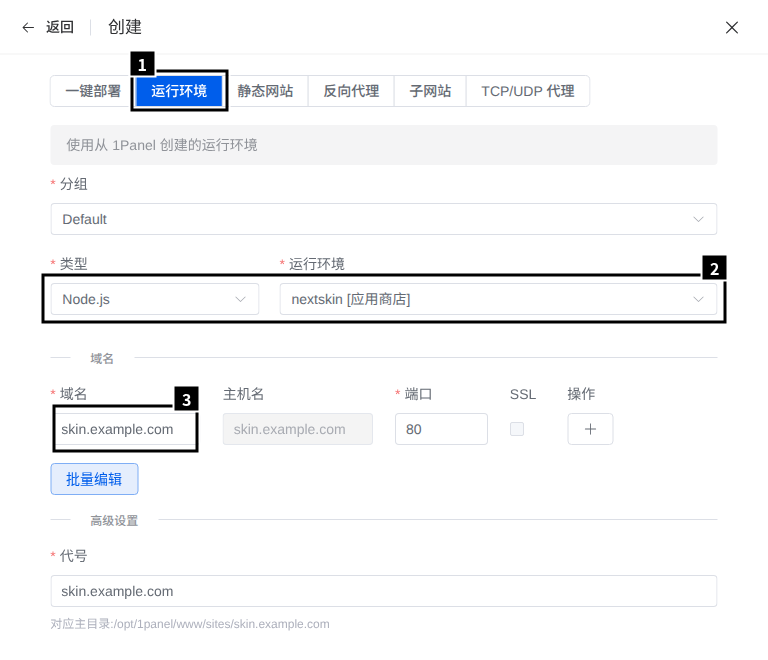Image resolution: width=768 pixels, height=660 pixels.
Task: Focus the 域名 input field
Action: click(126, 429)
